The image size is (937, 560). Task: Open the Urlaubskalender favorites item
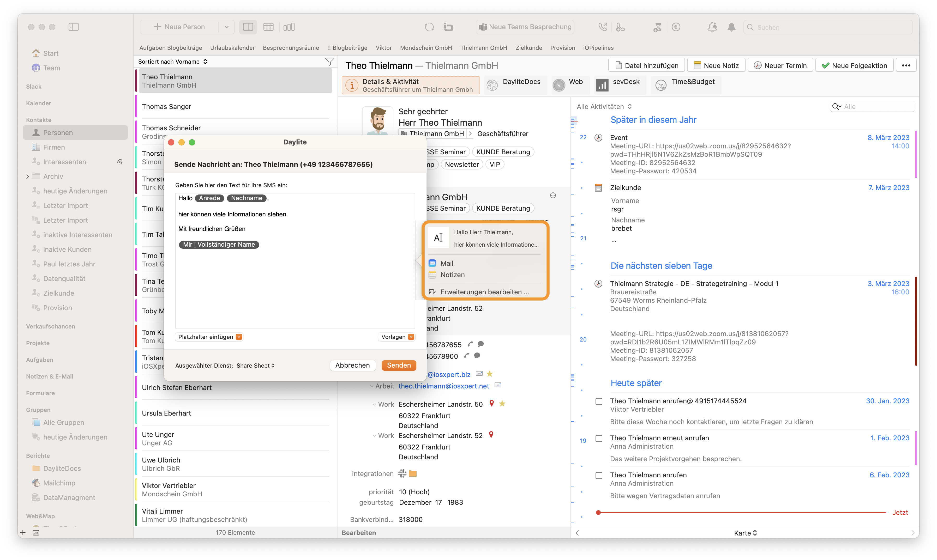(x=232, y=47)
